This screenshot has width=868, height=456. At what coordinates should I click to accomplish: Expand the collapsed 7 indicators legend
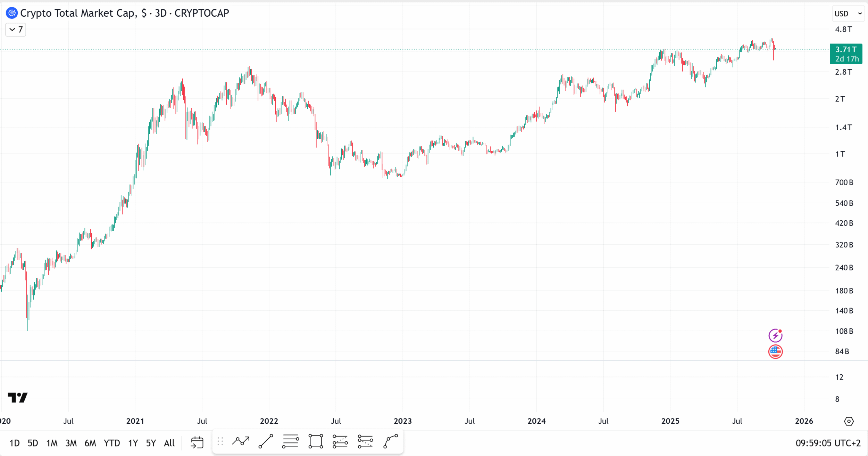point(16,30)
